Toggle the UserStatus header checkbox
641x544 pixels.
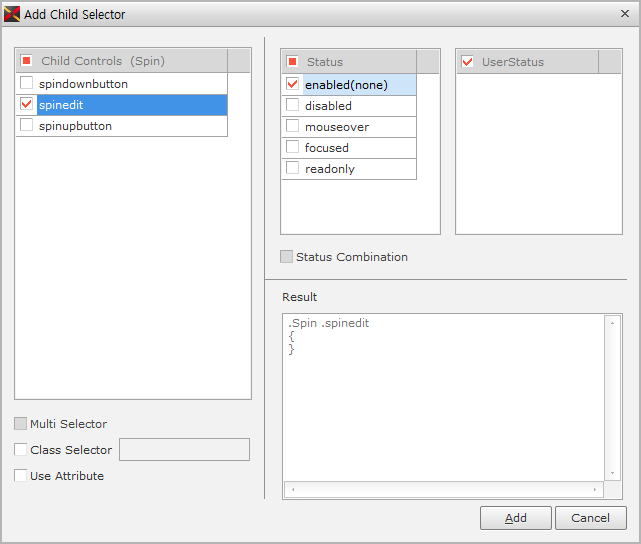[x=468, y=62]
